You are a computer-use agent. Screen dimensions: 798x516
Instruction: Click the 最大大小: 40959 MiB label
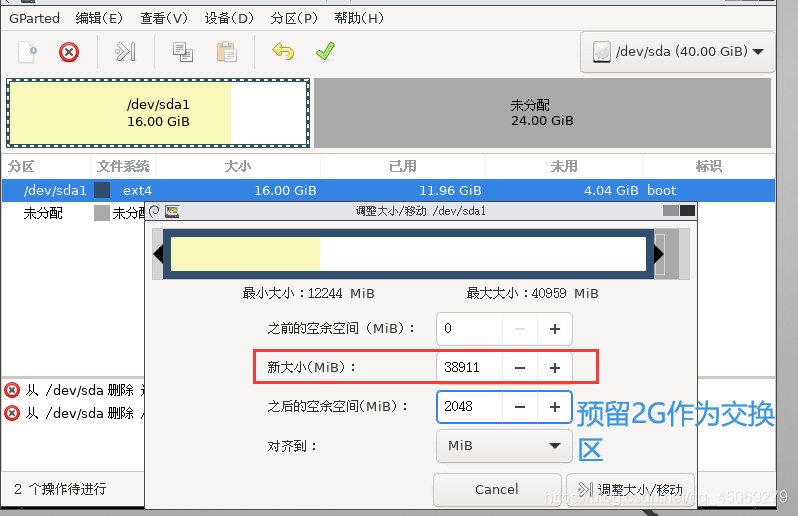point(532,294)
